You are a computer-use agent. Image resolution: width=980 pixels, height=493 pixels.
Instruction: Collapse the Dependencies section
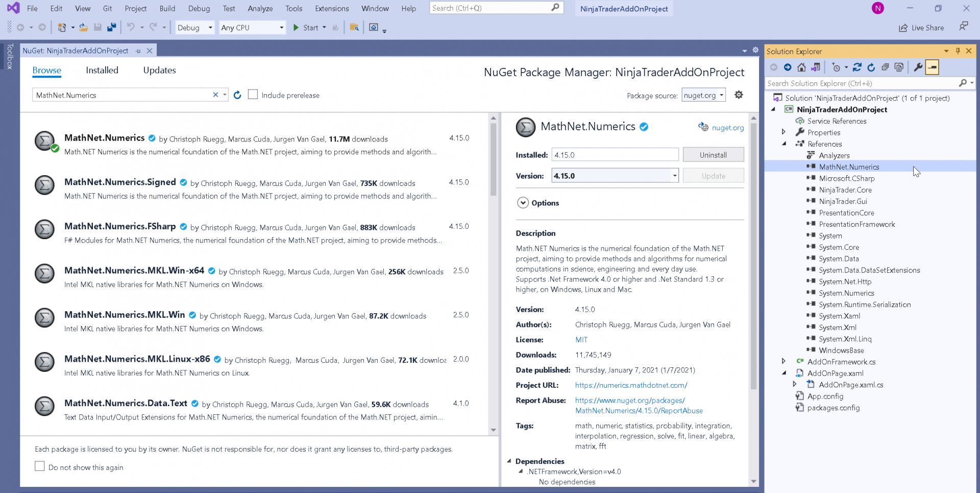pos(509,461)
